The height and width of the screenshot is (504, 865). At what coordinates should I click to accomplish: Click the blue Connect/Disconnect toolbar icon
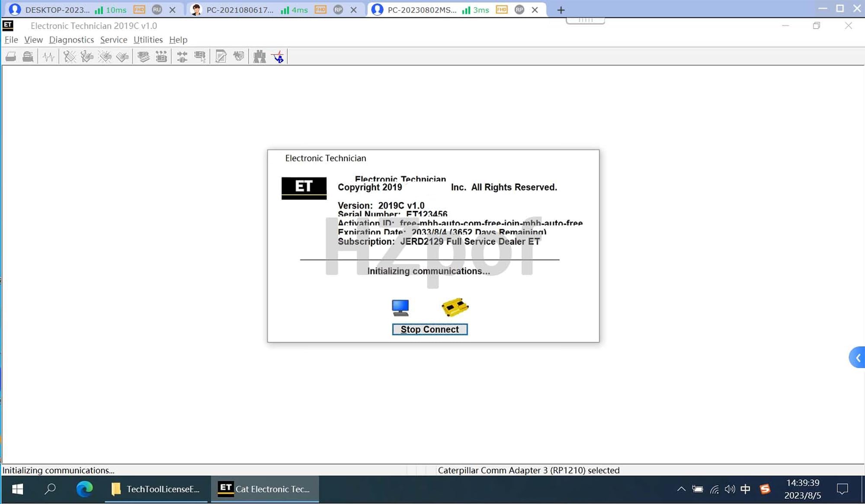click(278, 57)
